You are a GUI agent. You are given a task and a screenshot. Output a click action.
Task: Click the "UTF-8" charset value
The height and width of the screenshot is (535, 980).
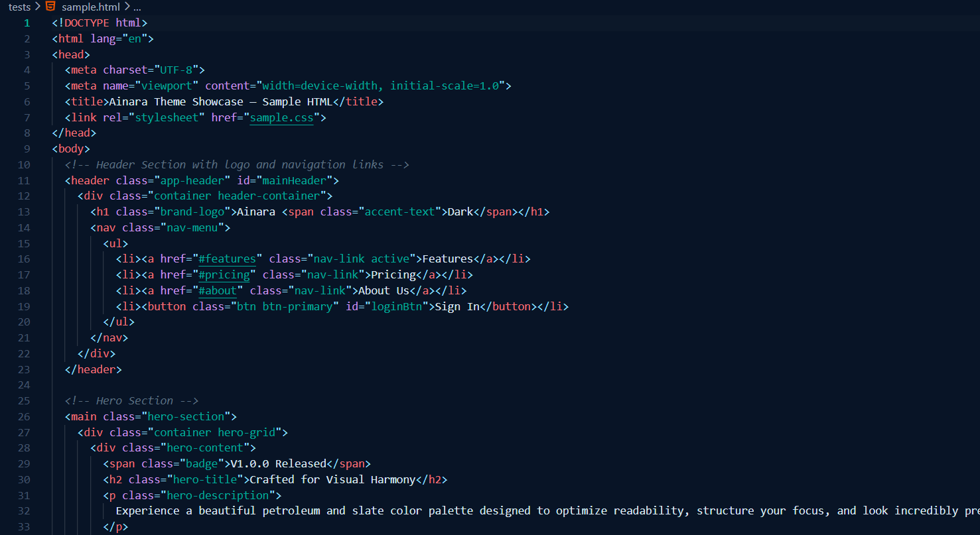(176, 70)
